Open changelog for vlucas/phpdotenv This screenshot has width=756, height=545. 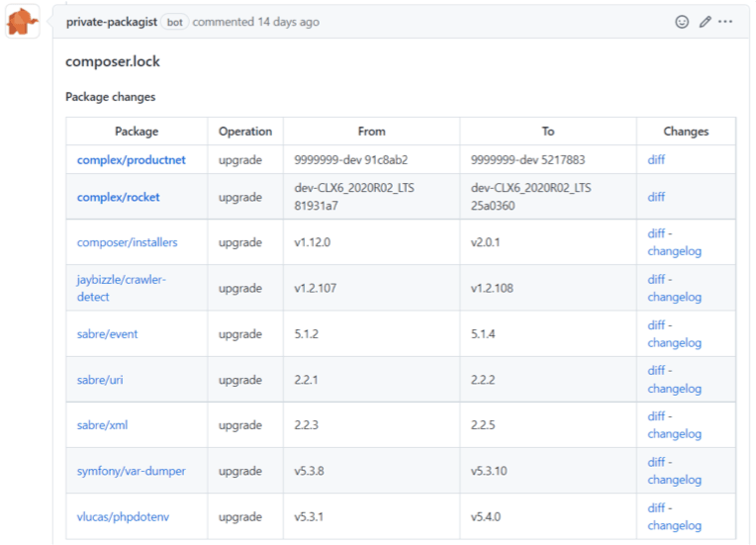(675, 525)
